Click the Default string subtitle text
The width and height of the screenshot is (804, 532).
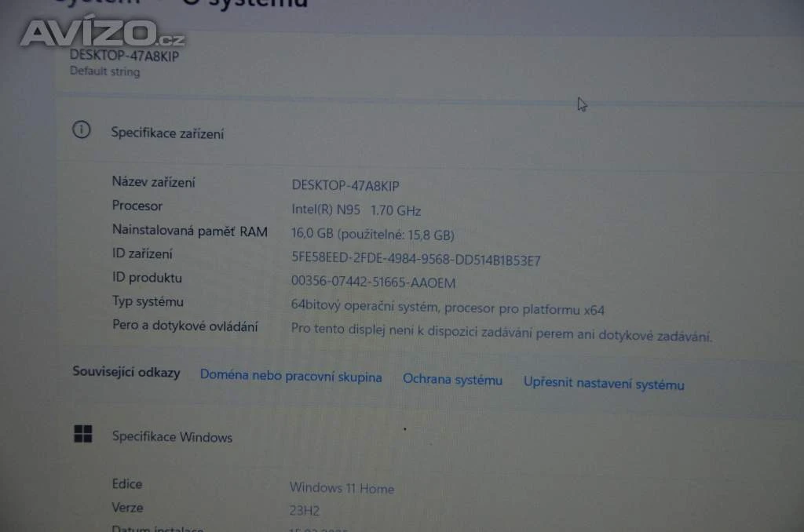point(105,71)
